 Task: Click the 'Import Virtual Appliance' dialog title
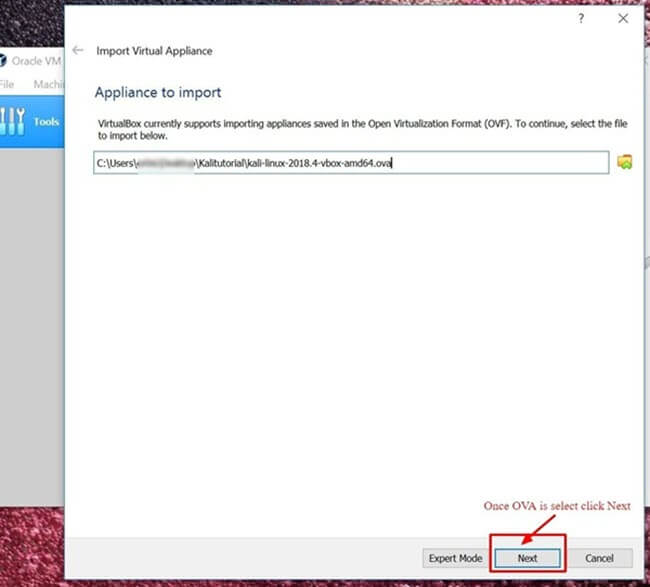(x=154, y=51)
